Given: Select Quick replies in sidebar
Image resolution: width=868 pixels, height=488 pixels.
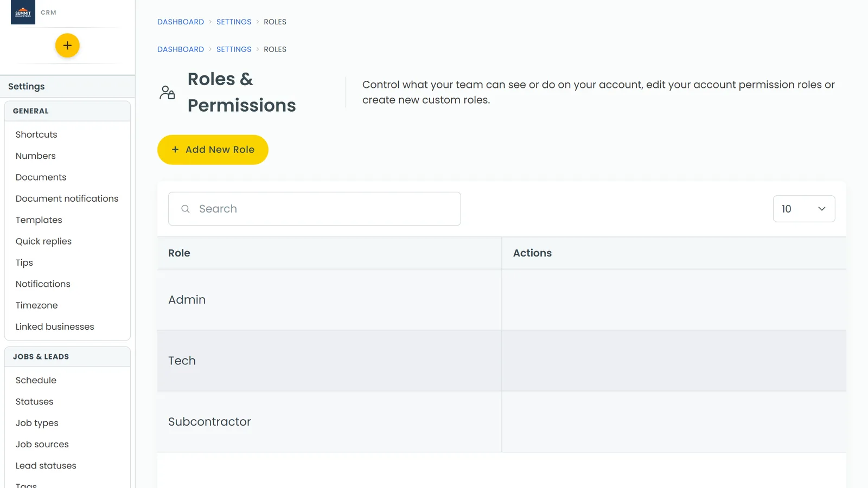Looking at the screenshot, I should tap(44, 241).
